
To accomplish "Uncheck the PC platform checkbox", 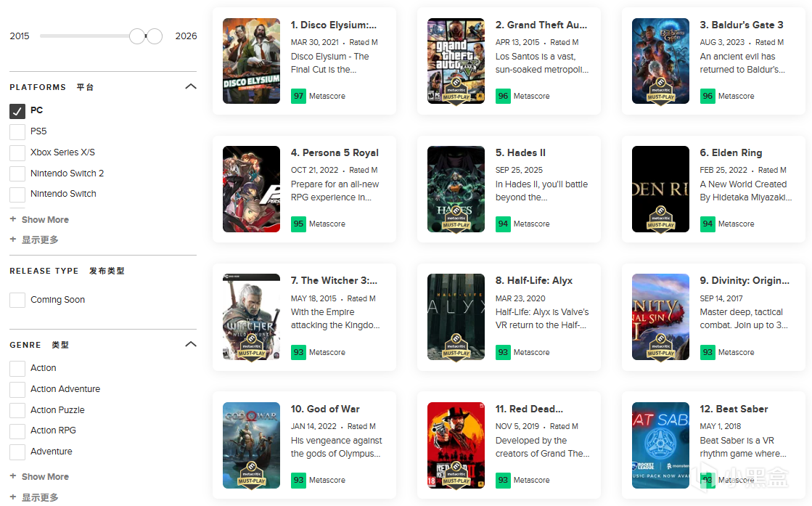I will [17, 111].
